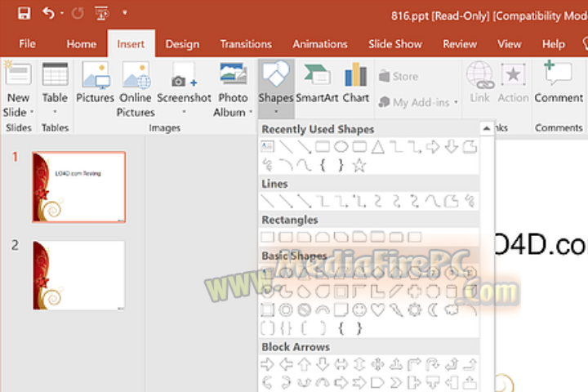Click the New Slide icon
Viewport: 588px width, 392px height.
pyautogui.click(x=18, y=73)
